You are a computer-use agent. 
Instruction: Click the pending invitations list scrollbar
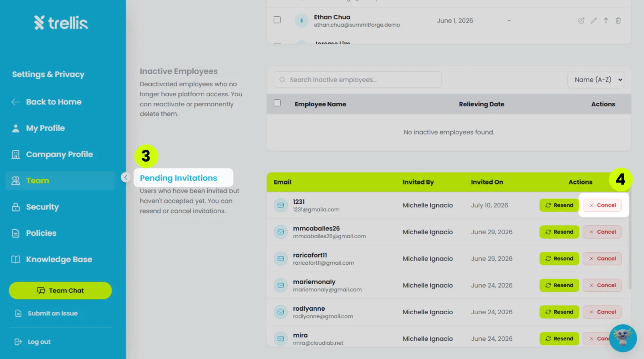(630, 241)
